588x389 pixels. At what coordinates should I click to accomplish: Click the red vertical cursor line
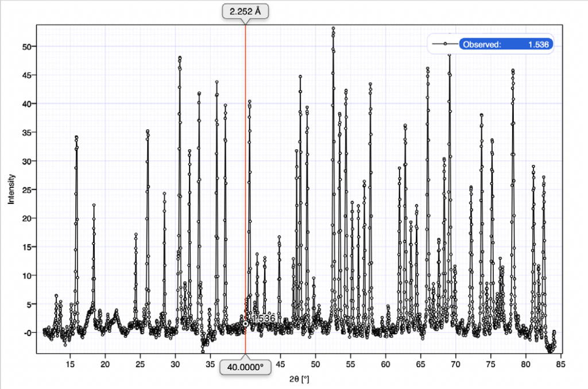(246, 172)
